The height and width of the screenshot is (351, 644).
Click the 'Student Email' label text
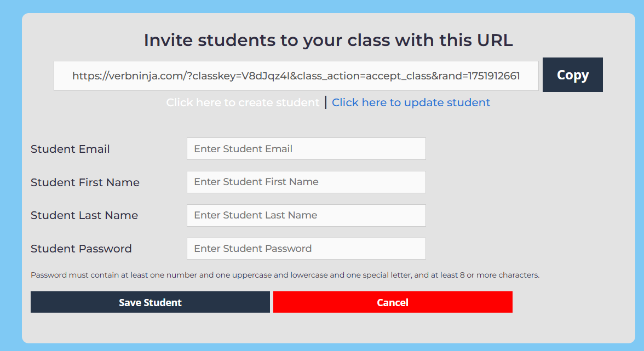[70, 149]
